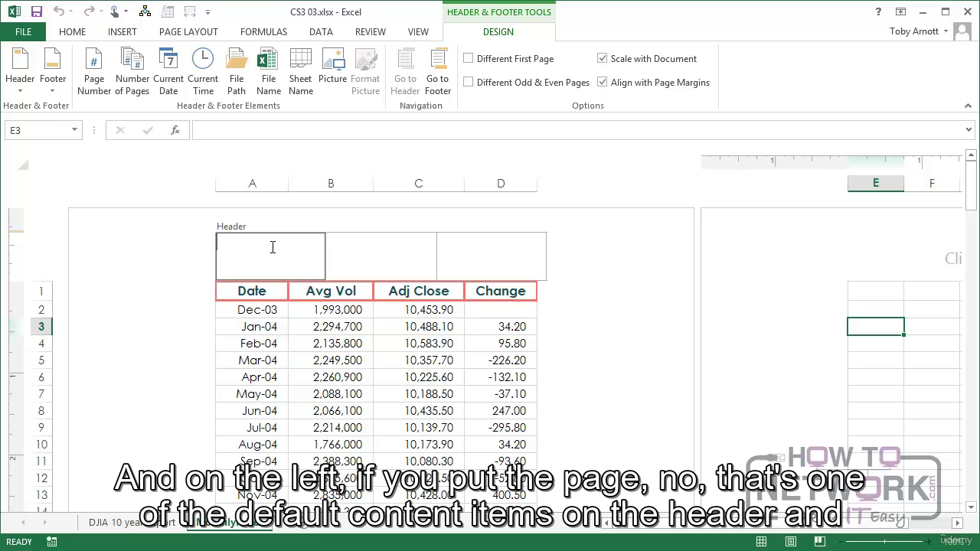
Task: Insert Current Time element
Action: pyautogui.click(x=203, y=71)
